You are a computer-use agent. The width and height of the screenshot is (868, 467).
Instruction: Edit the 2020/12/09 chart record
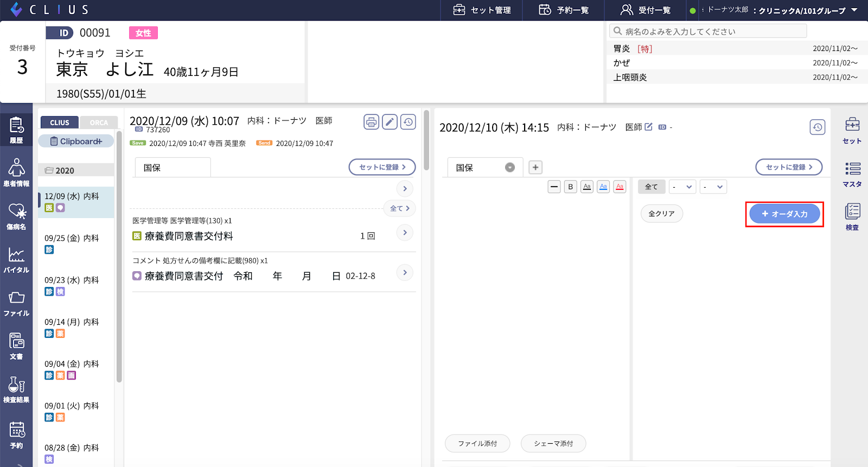coord(390,122)
